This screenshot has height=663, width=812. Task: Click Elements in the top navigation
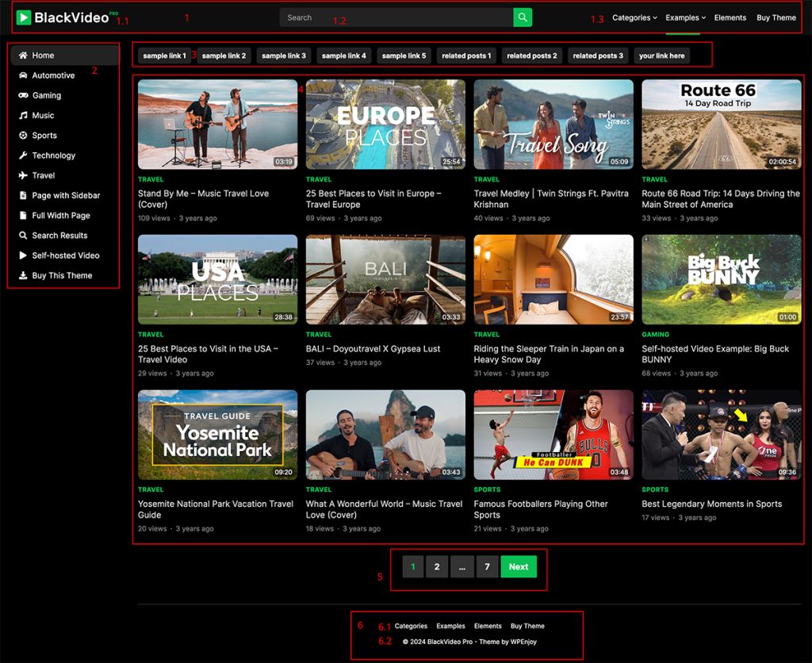pos(730,17)
